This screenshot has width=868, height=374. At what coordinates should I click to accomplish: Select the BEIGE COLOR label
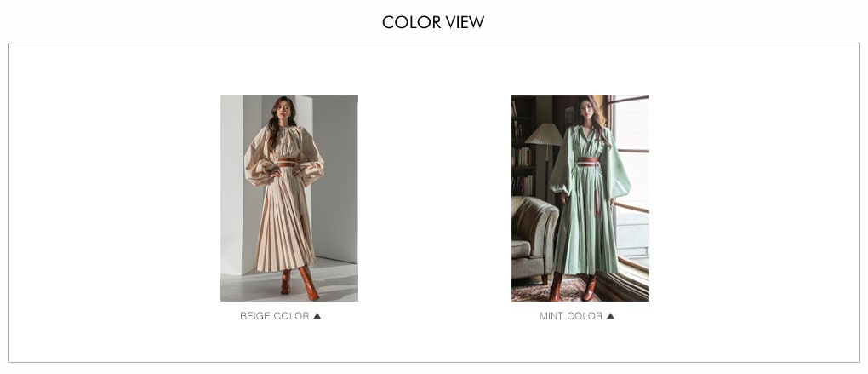pyautogui.click(x=275, y=316)
